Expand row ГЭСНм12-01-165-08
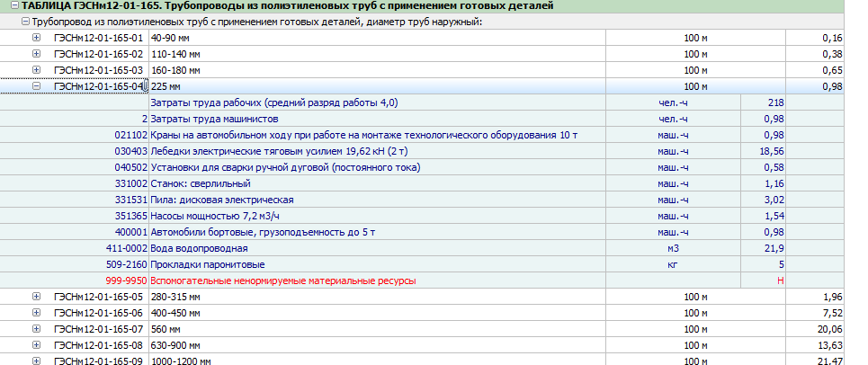This screenshot has height=365, width=868. pos(37,344)
